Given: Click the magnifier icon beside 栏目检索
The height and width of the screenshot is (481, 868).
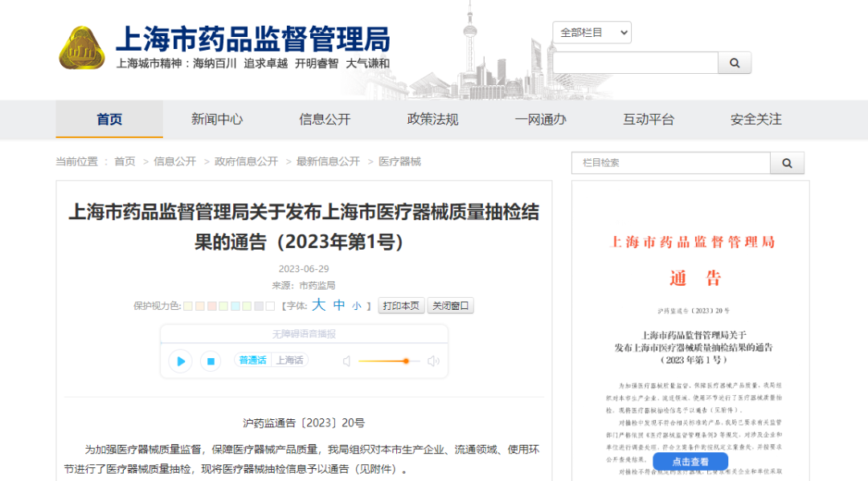Looking at the screenshot, I should tap(786, 162).
